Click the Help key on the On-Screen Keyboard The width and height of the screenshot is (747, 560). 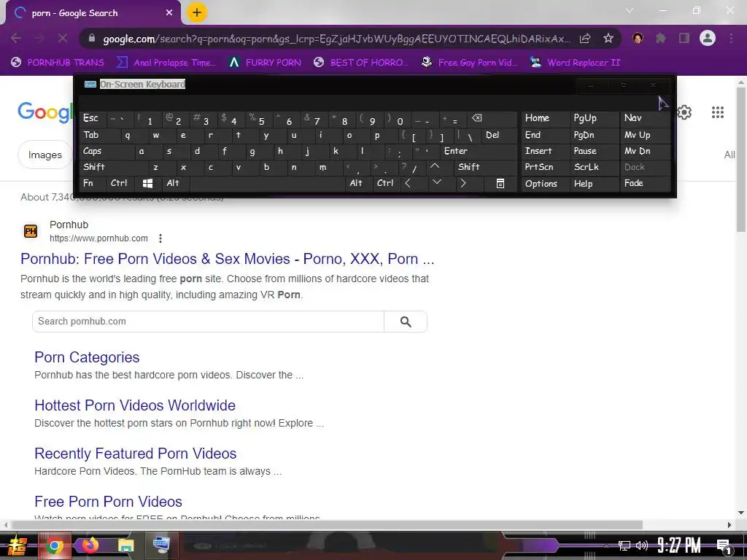(x=594, y=183)
